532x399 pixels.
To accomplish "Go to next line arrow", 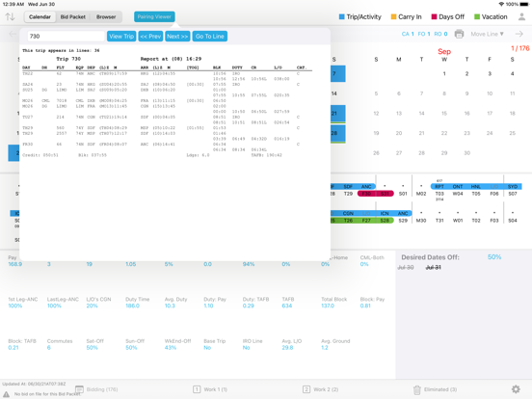I will (519, 34).
